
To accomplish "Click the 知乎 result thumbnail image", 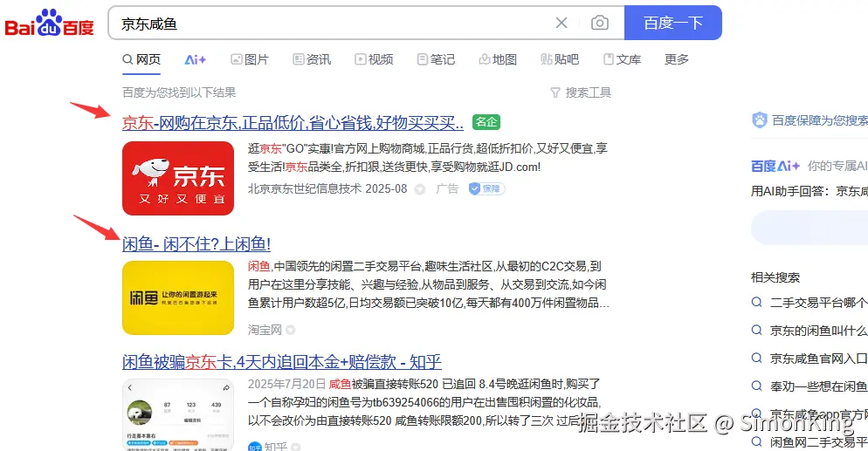I will tap(178, 414).
